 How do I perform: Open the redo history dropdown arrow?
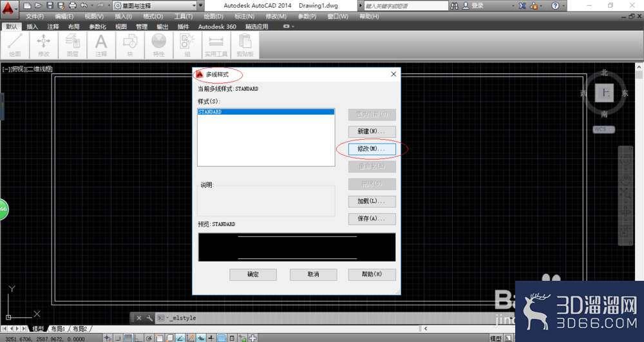click(108, 6)
